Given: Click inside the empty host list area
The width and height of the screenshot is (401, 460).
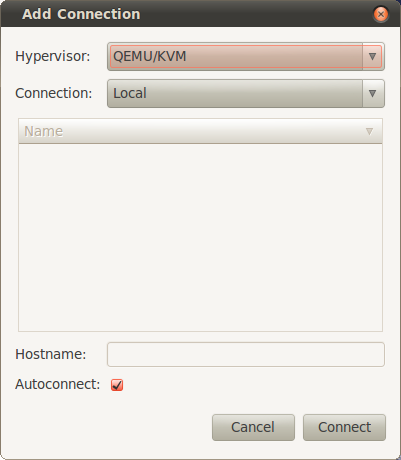Looking at the screenshot, I should click(x=200, y=238).
